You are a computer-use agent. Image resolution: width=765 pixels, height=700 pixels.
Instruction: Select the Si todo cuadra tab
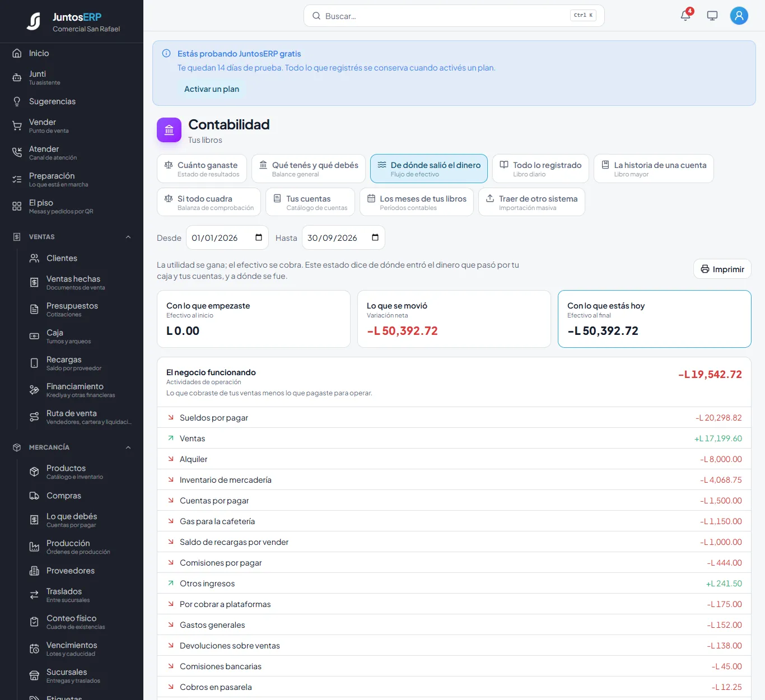[x=209, y=202]
